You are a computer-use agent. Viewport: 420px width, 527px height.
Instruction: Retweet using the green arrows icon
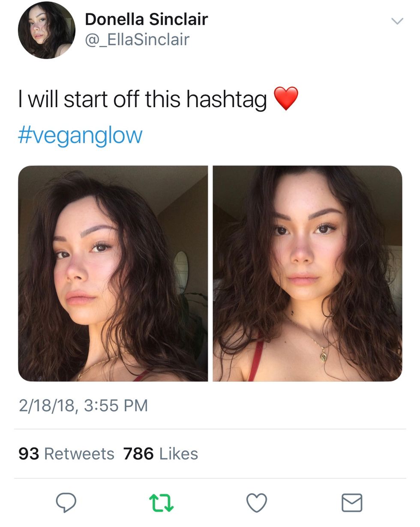click(161, 503)
